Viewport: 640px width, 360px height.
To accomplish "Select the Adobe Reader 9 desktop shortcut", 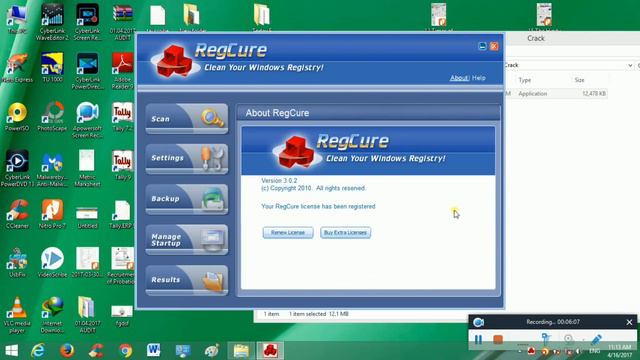I will click(x=122, y=71).
